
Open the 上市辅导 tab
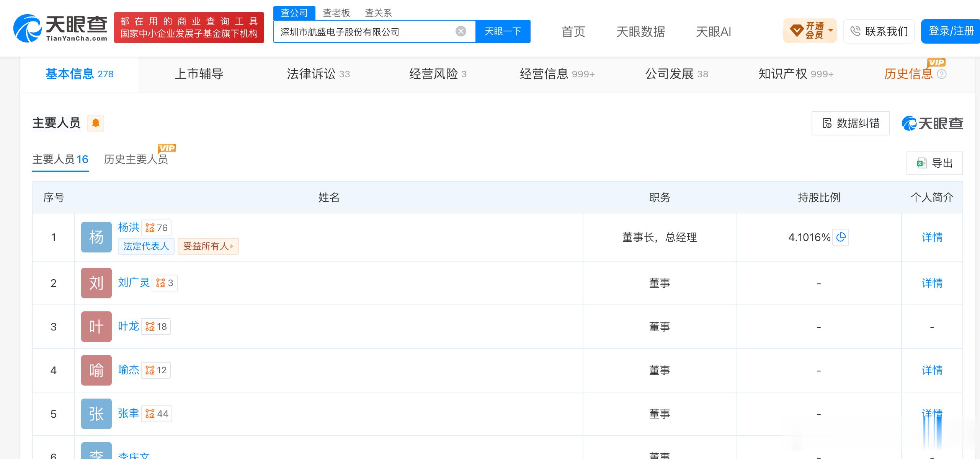(199, 74)
